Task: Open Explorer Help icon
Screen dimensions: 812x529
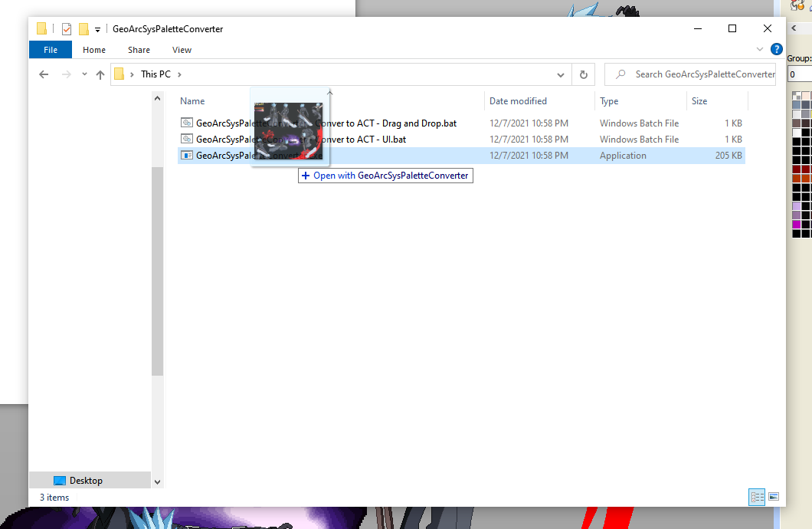Action: [776, 49]
